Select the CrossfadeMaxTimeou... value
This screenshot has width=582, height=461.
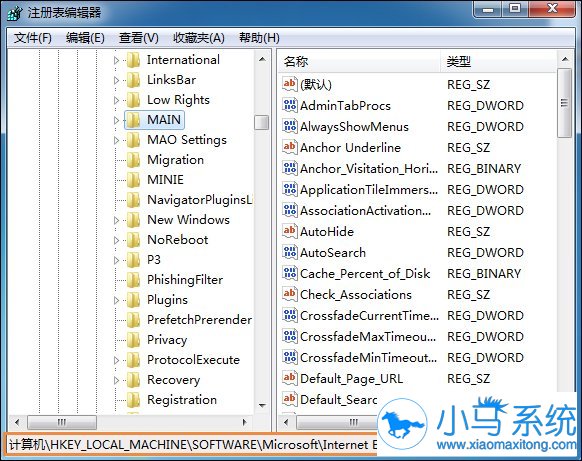[x=368, y=337]
